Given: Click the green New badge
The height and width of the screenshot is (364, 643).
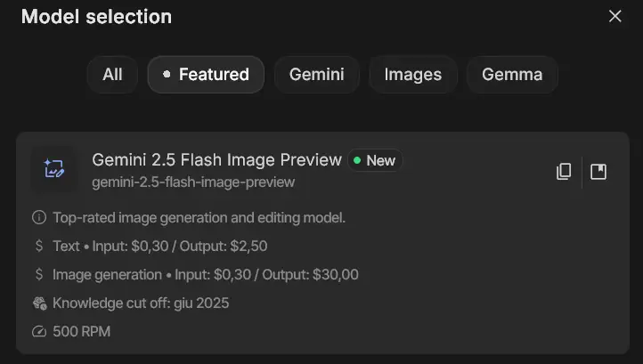Looking at the screenshot, I should pyautogui.click(x=375, y=160).
